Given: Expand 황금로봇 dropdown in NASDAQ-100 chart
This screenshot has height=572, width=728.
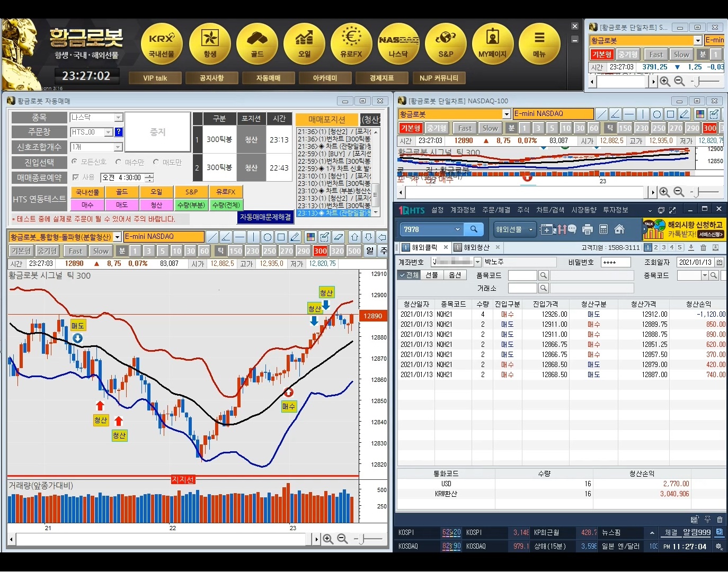Looking at the screenshot, I should pos(507,114).
